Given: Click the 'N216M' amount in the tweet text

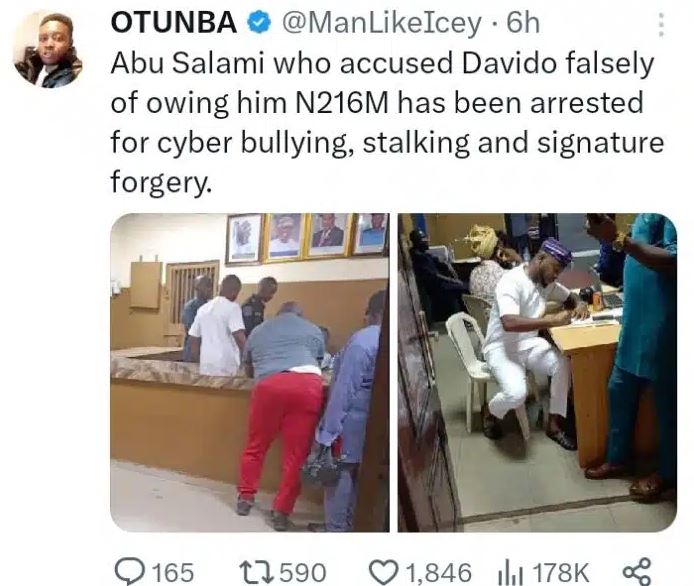Looking at the screenshot, I should pos(340,104).
